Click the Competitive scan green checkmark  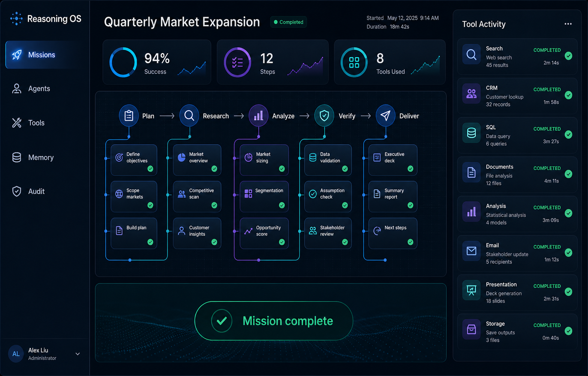point(214,205)
